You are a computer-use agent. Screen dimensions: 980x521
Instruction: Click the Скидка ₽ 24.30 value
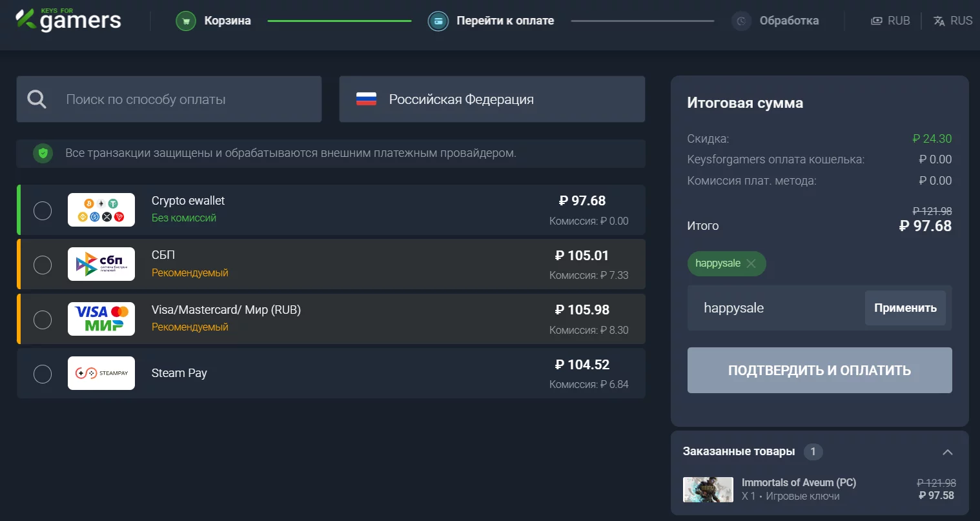pos(932,139)
